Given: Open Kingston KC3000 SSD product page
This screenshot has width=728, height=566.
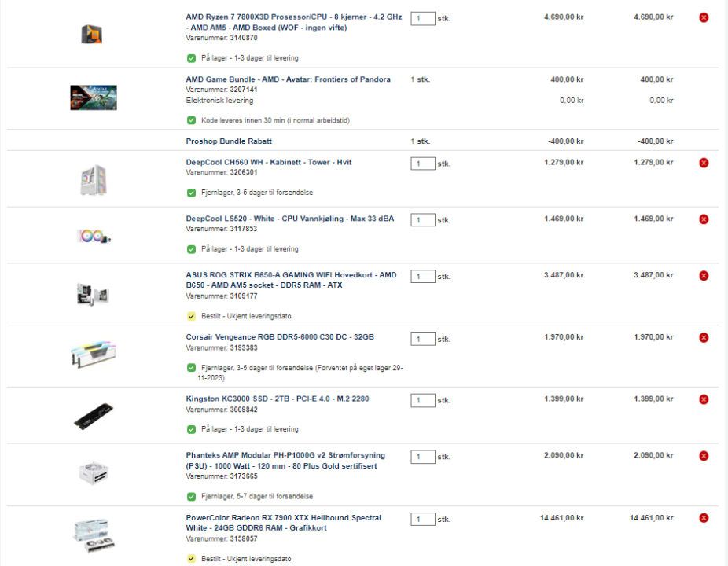Looking at the screenshot, I should (278, 399).
